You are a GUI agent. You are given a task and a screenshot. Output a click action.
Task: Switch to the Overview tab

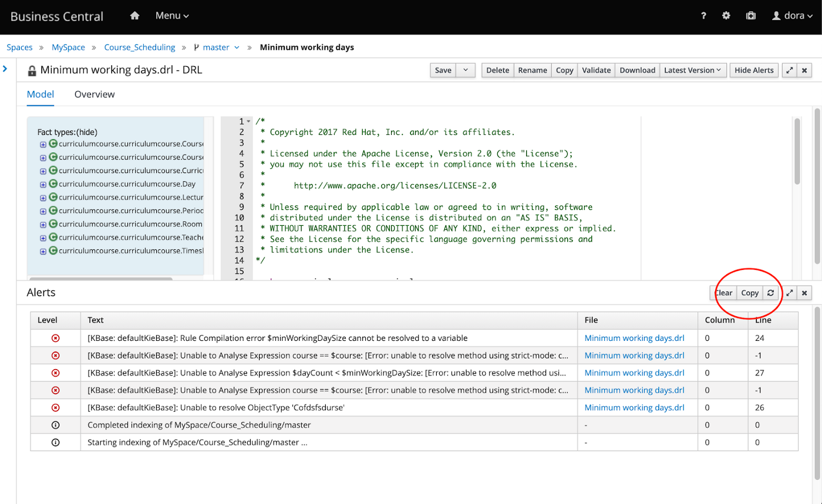[x=95, y=94]
